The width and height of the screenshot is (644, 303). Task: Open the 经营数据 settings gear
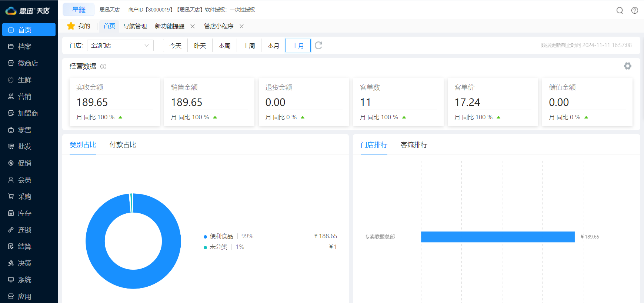tap(627, 66)
